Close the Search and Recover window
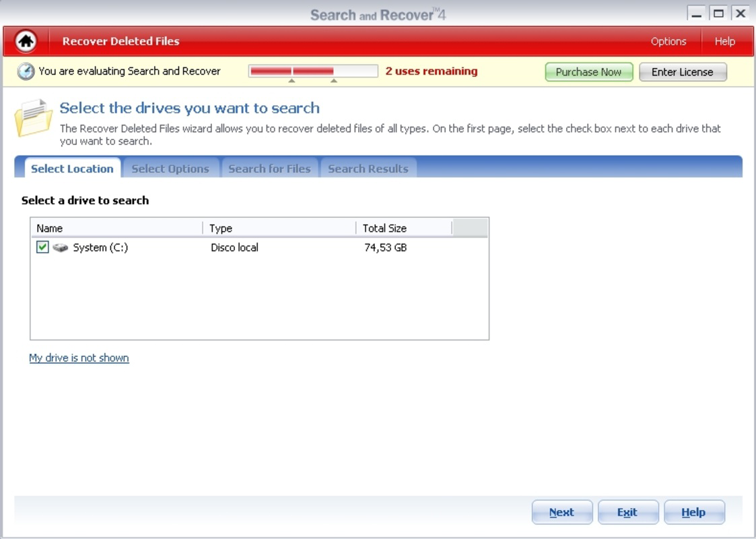Viewport: 756px width, 539px height. tap(741, 13)
